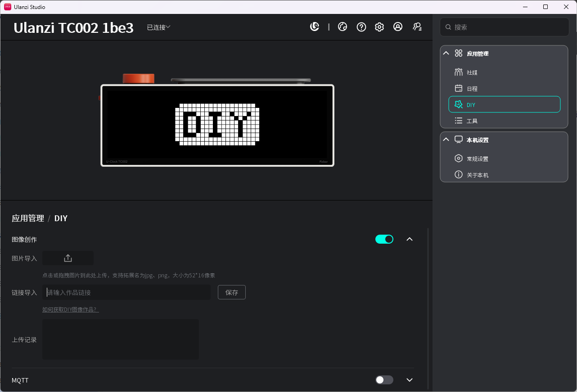Click the device name Ulanzi TC002 1be3
This screenshot has width=577, height=392.
pos(74,28)
